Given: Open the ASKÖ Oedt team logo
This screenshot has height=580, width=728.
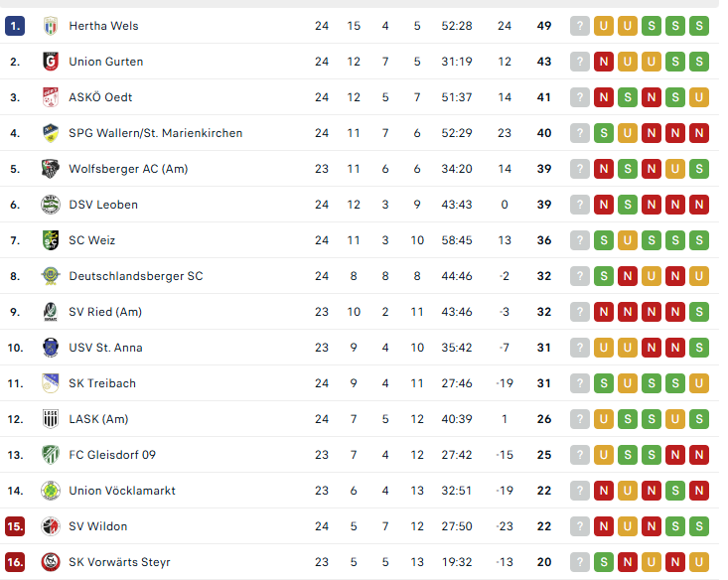Looking at the screenshot, I should 51,97.
